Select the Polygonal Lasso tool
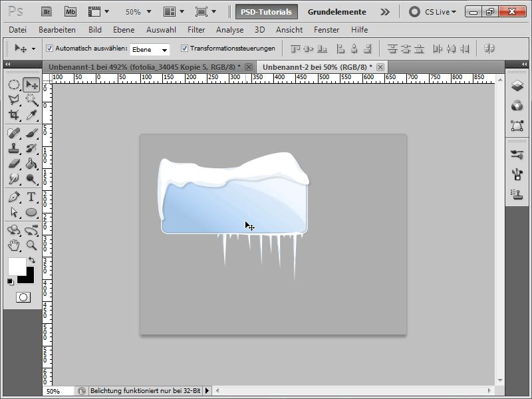Image resolution: width=532 pixels, height=399 pixels. point(13,99)
